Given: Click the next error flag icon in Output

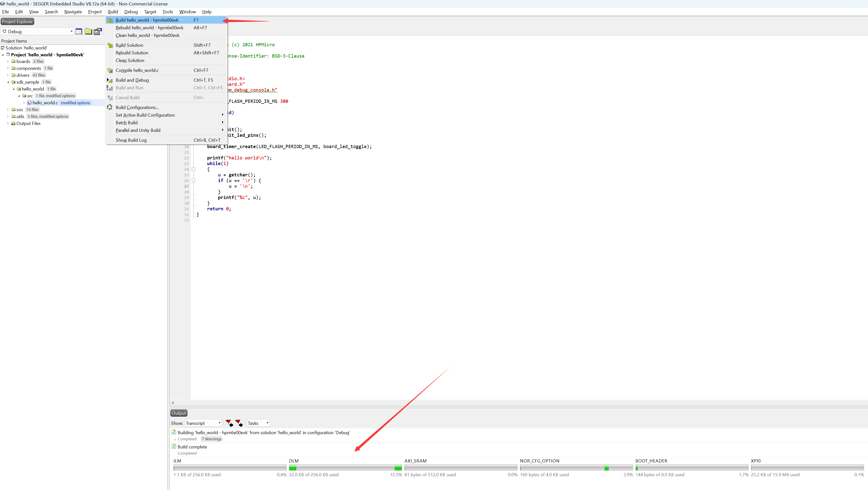Looking at the screenshot, I should [x=239, y=423].
